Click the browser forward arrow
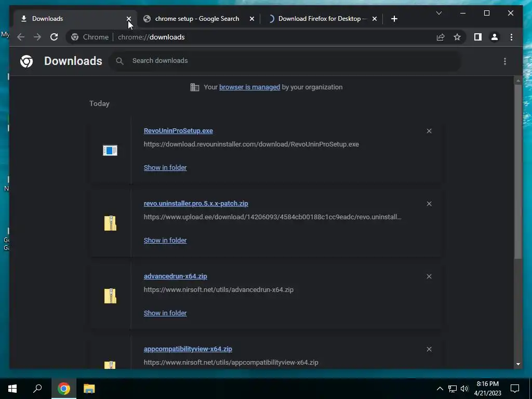The height and width of the screenshot is (399, 532). [x=37, y=37]
